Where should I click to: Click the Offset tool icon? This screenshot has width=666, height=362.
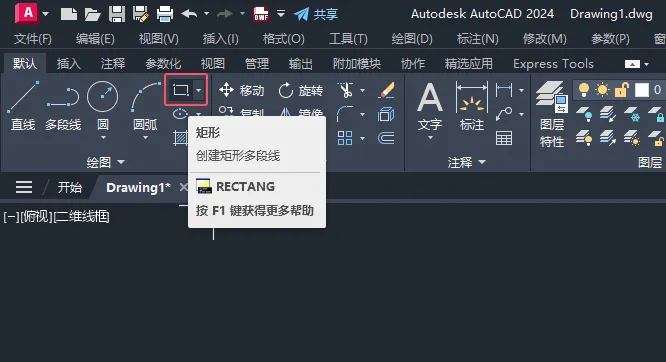[x=386, y=138]
